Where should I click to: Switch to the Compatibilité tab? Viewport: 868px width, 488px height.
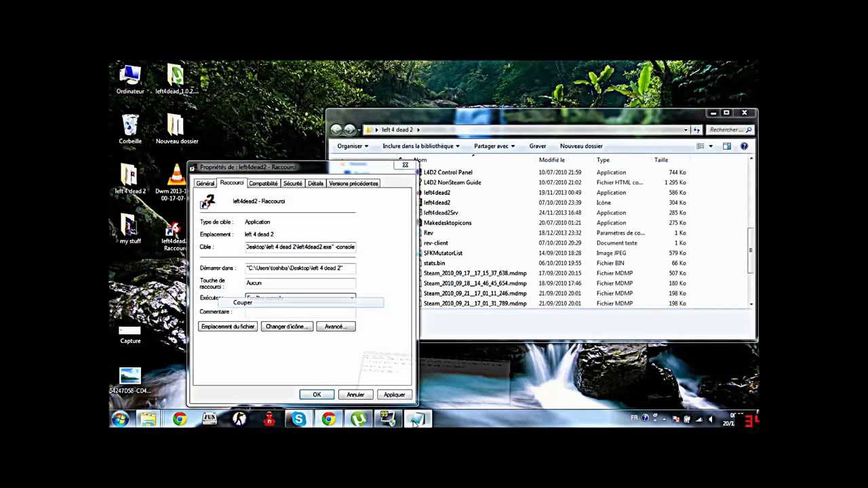263,184
